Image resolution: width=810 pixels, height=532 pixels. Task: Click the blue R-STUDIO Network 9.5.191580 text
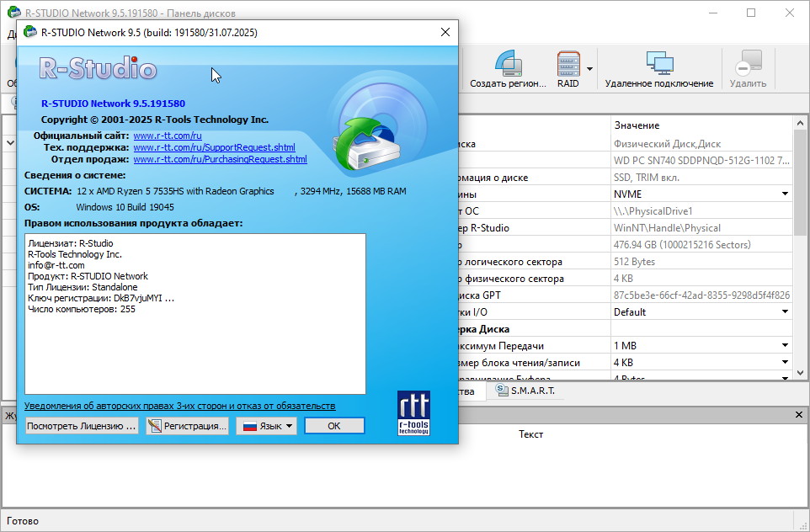[x=113, y=104]
